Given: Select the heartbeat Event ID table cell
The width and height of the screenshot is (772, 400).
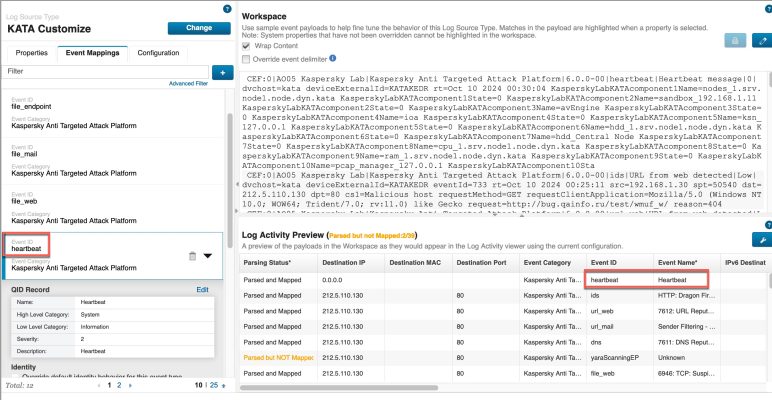Looking at the screenshot, I should 620,280.
